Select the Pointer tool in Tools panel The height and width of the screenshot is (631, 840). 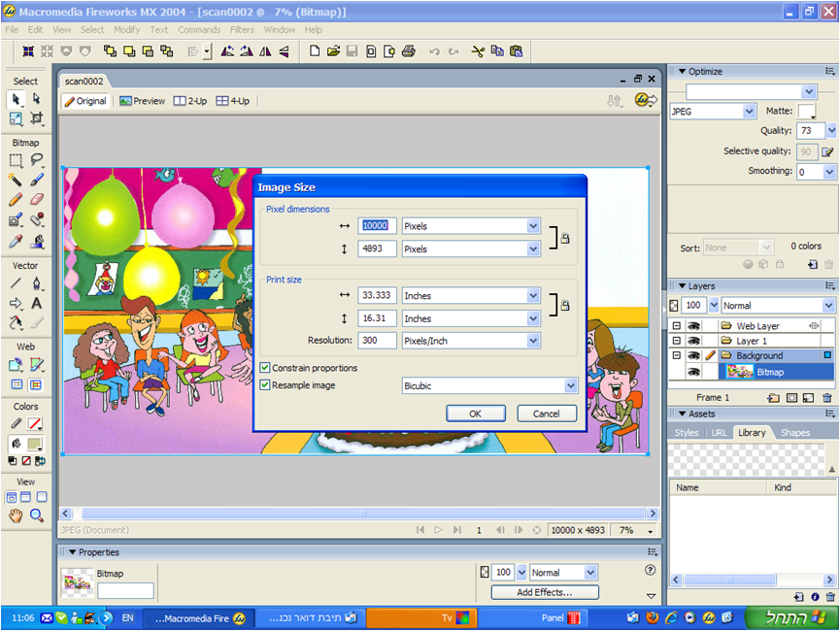coord(16,99)
